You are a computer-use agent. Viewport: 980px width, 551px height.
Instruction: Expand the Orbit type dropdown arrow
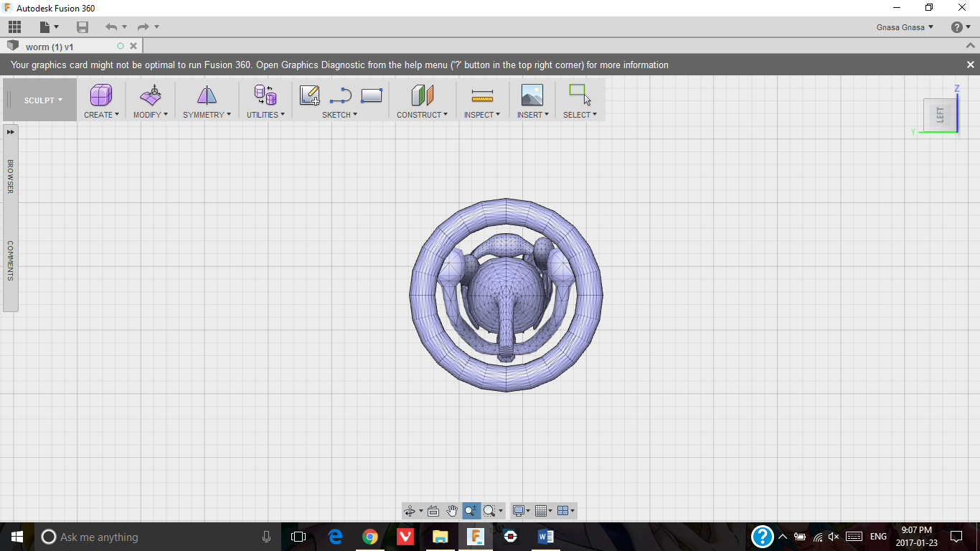[x=421, y=511]
